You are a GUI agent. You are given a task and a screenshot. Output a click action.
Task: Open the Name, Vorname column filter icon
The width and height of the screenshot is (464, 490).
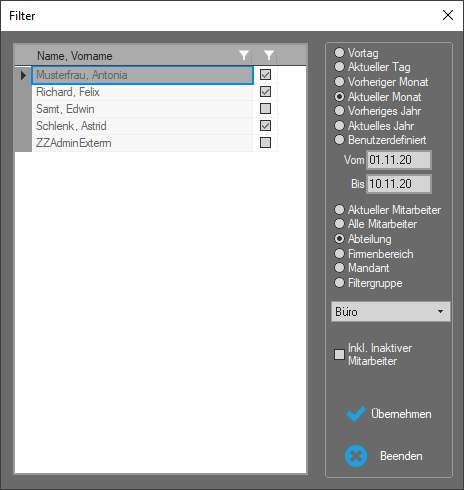click(244, 55)
